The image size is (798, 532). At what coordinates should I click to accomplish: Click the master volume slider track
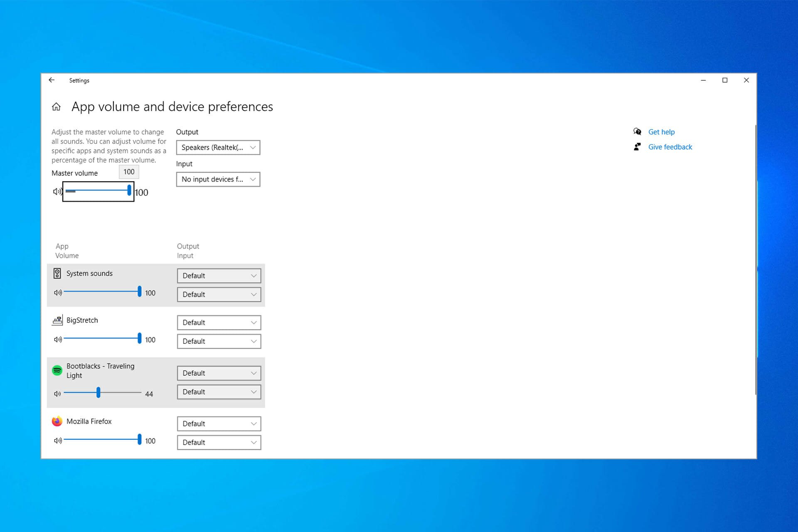coord(98,191)
